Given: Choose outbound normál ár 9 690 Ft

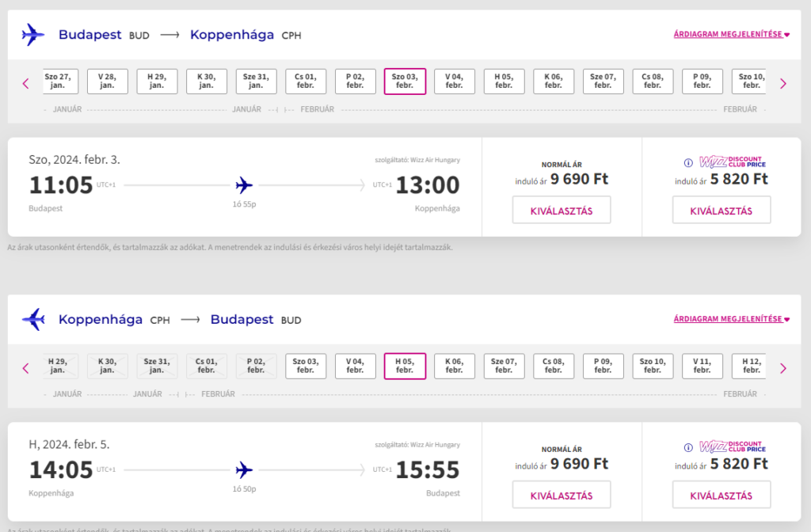Looking at the screenshot, I should pyautogui.click(x=562, y=211).
